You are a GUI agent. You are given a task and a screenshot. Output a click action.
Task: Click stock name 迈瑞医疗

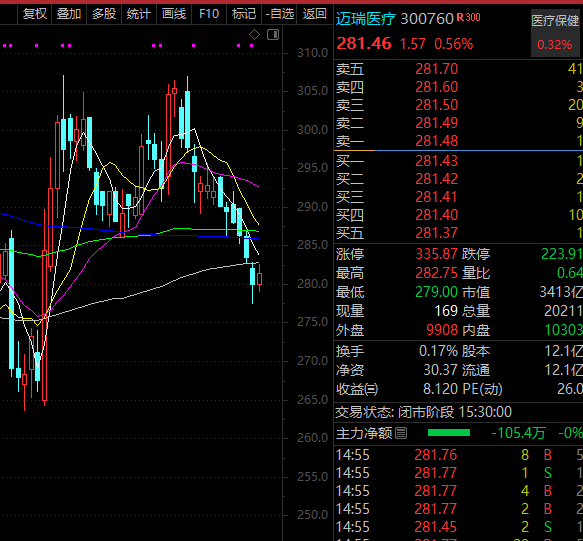(365, 19)
